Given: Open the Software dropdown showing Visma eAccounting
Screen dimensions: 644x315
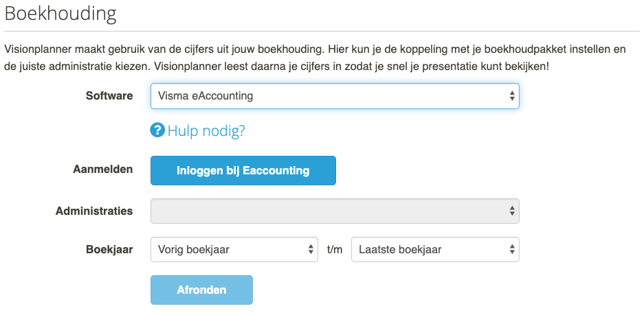Looking at the screenshot, I should [x=335, y=96].
